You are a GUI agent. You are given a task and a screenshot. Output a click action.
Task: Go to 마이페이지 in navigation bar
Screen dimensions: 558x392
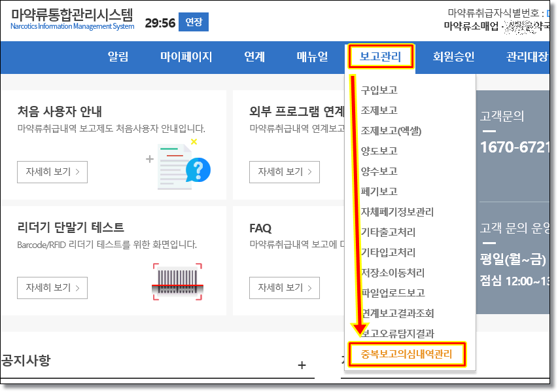(x=186, y=57)
